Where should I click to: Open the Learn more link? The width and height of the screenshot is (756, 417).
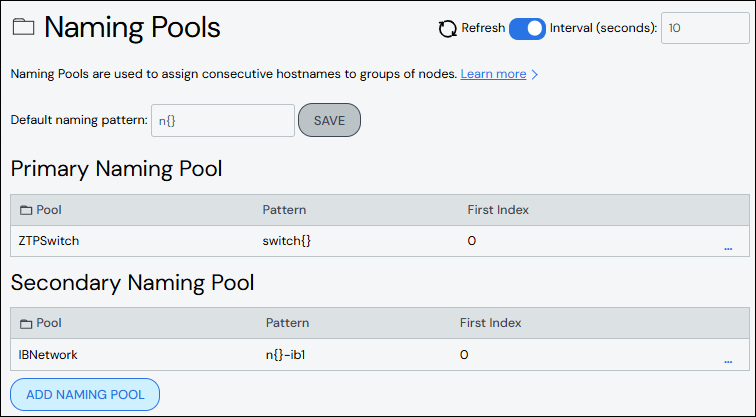tap(493, 74)
